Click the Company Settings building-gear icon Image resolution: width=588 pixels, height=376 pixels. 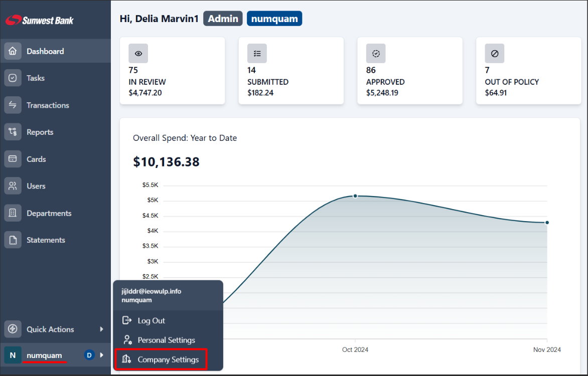click(127, 359)
